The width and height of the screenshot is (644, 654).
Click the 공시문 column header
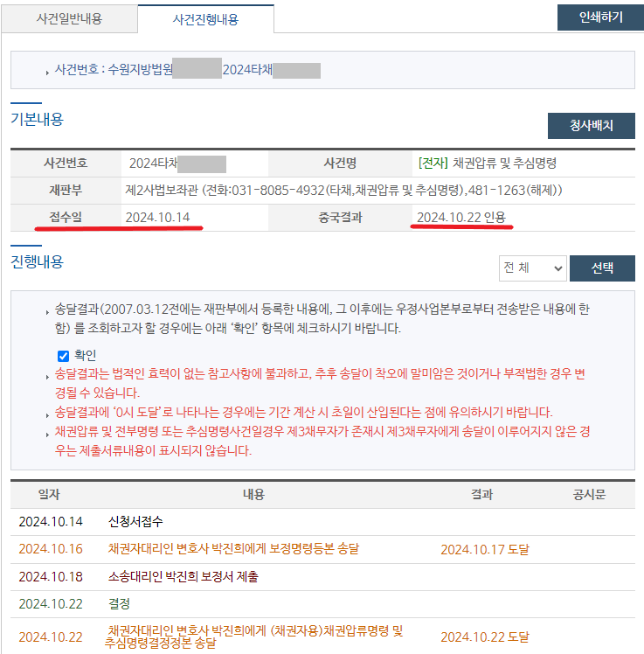click(589, 495)
